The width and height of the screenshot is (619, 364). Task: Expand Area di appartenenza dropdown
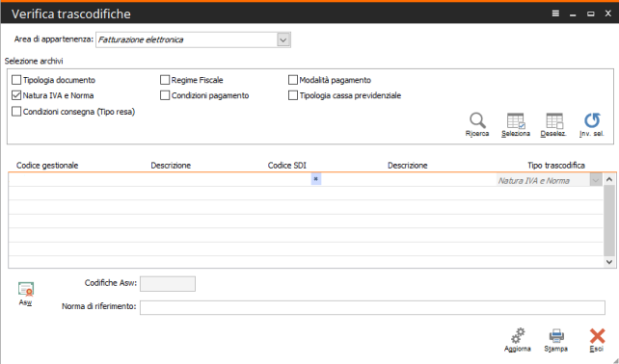pos(283,39)
